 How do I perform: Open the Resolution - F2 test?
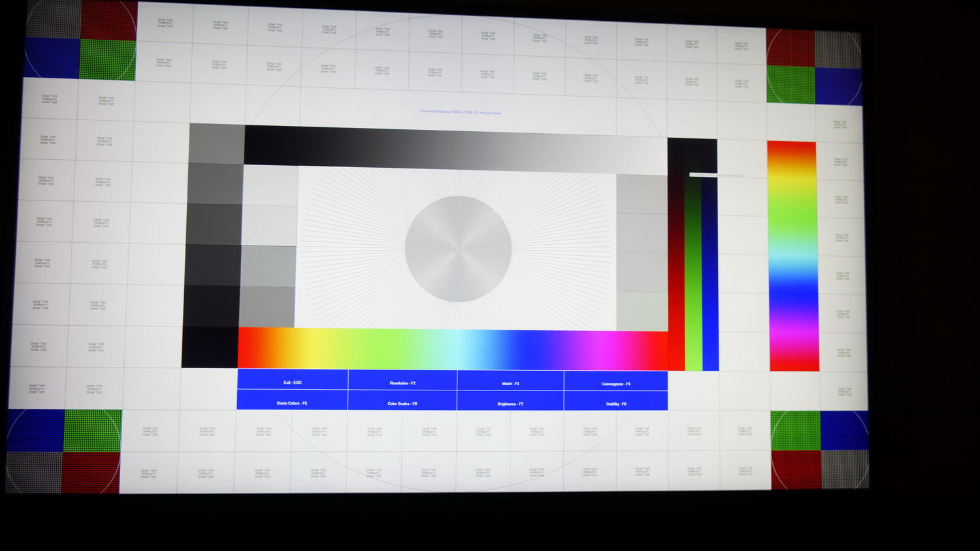pos(402,383)
